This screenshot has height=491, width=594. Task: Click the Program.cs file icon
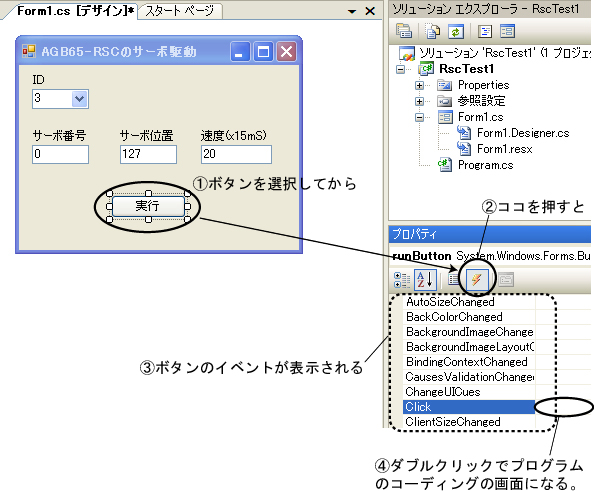(445, 165)
